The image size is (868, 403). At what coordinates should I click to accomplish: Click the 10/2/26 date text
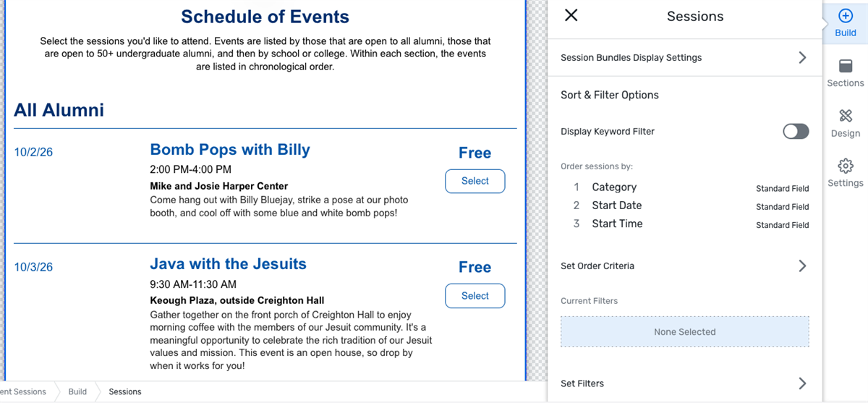click(33, 152)
